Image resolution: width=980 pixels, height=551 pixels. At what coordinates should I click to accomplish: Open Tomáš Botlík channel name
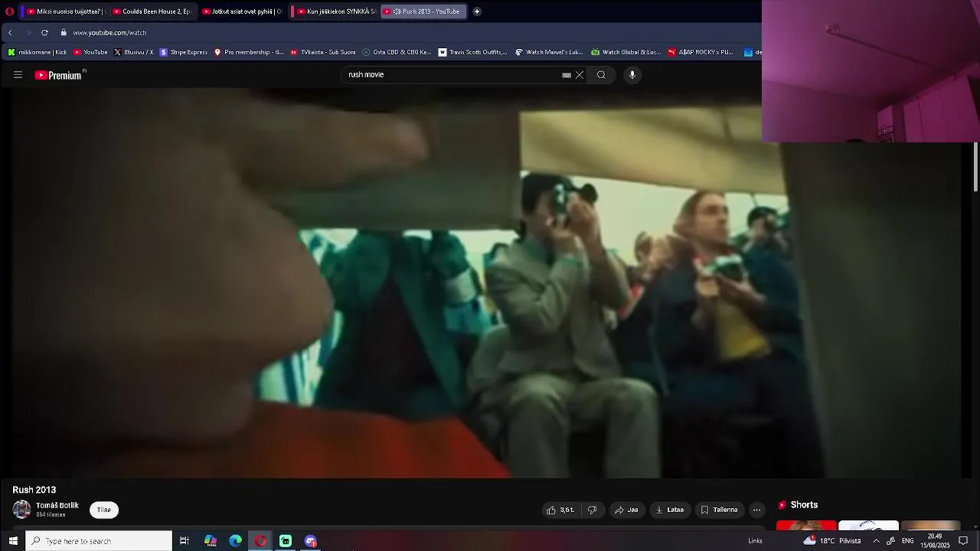click(x=57, y=506)
